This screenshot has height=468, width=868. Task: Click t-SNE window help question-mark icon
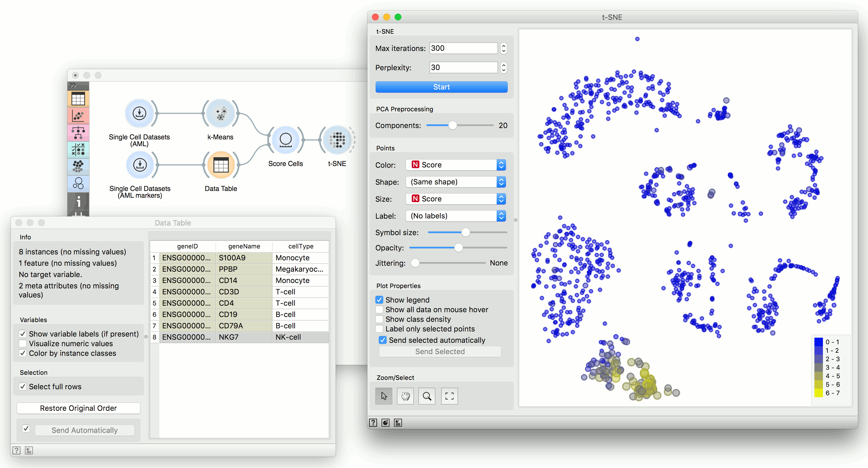373,423
